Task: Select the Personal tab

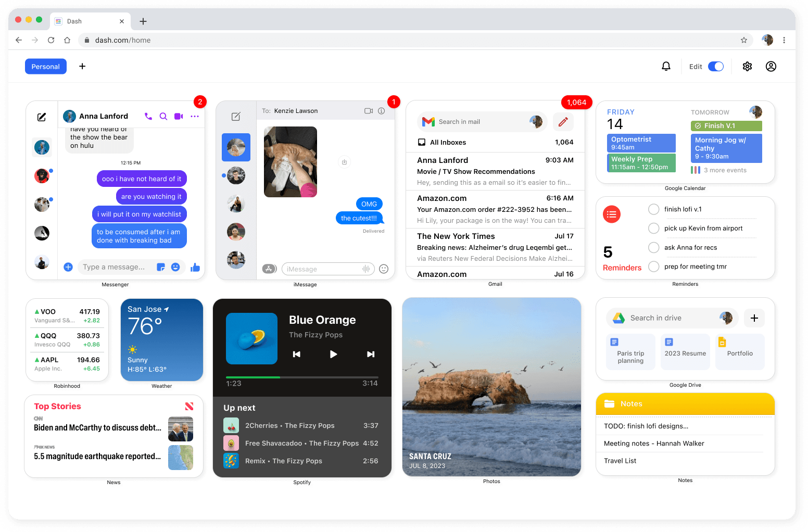Action: pos(46,66)
